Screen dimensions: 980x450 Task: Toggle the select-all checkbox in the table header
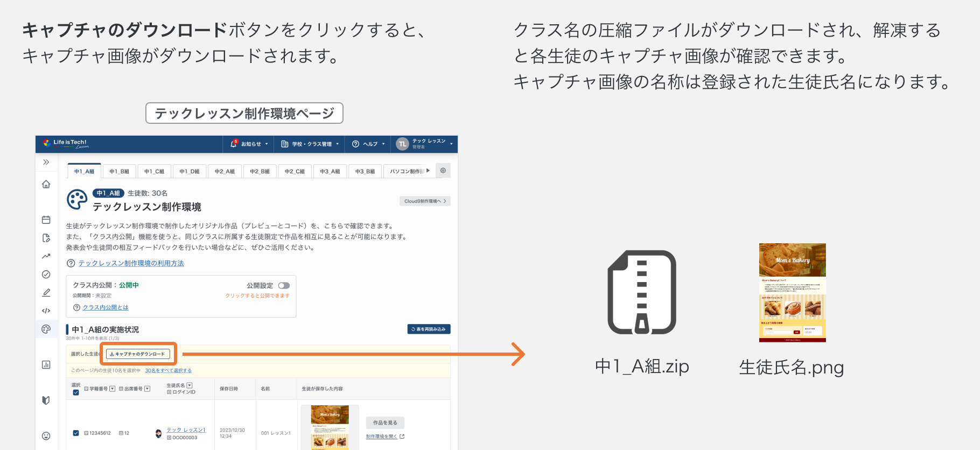pyautogui.click(x=76, y=392)
